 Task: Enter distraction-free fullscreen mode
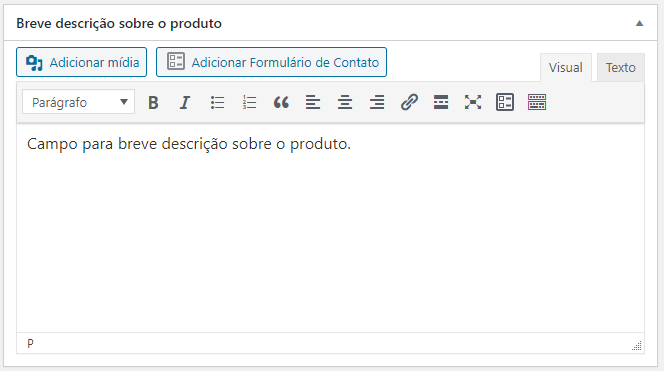point(473,102)
